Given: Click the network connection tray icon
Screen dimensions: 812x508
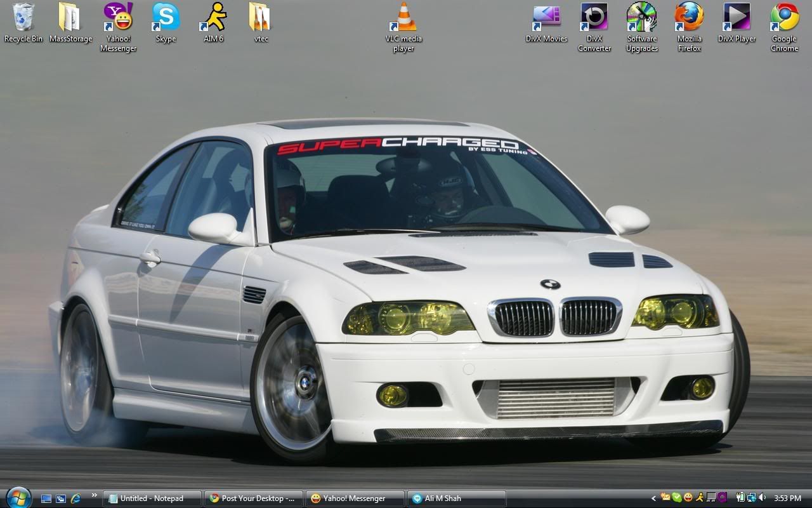Looking at the screenshot, I should coord(750,498).
